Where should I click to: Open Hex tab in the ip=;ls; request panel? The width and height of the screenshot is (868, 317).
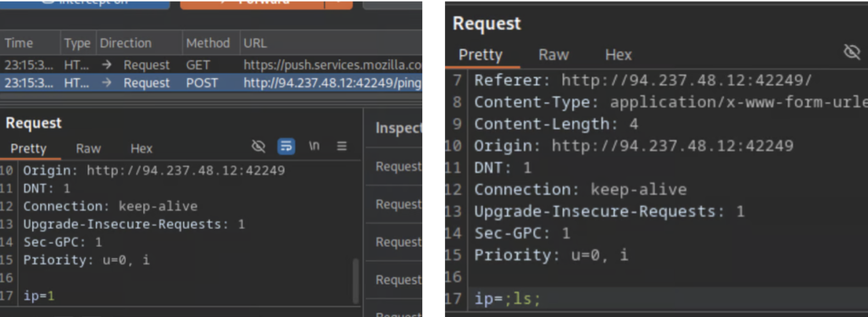(618, 55)
